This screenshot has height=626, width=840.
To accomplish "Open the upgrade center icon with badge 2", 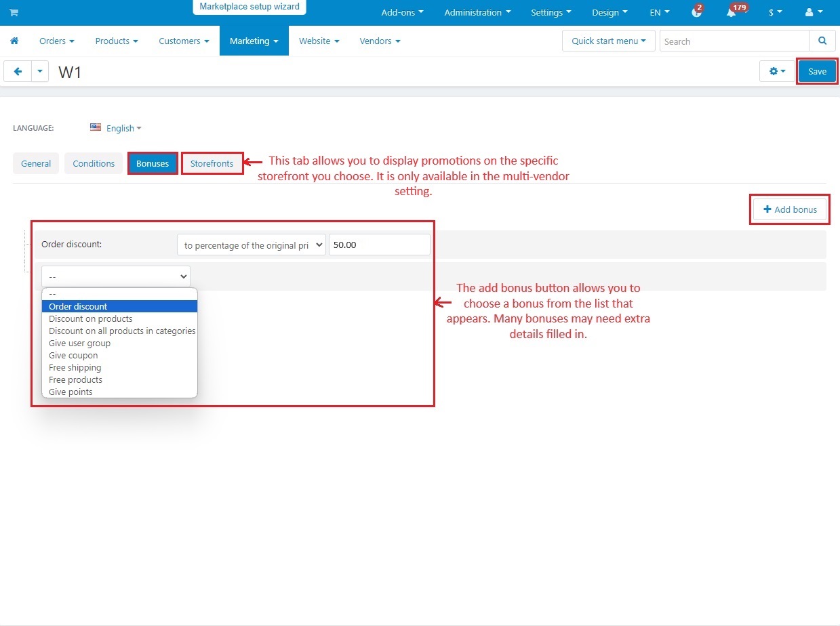I will 696,12.
